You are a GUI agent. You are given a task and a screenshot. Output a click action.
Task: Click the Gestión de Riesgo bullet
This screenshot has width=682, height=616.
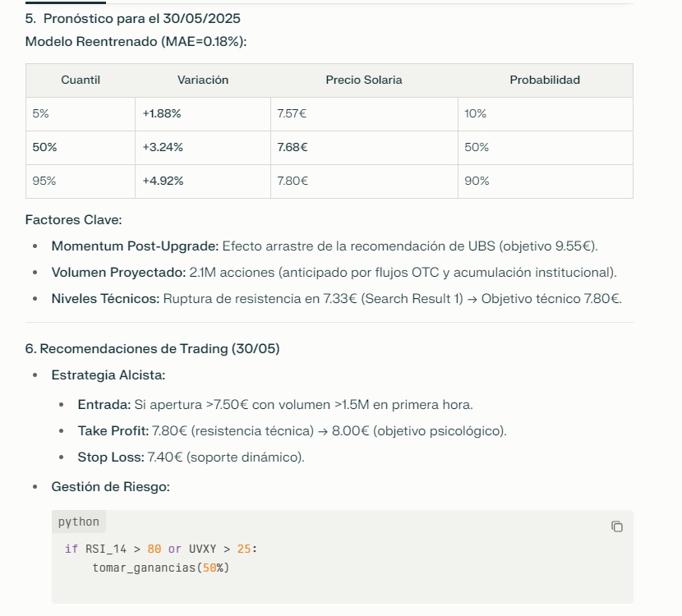pos(110,487)
